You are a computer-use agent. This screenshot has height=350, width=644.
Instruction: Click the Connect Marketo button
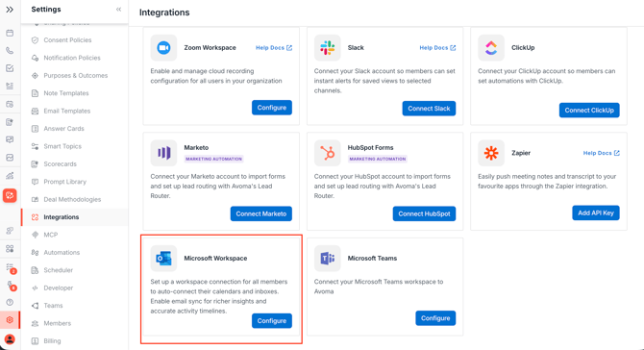click(x=261, y=213)
